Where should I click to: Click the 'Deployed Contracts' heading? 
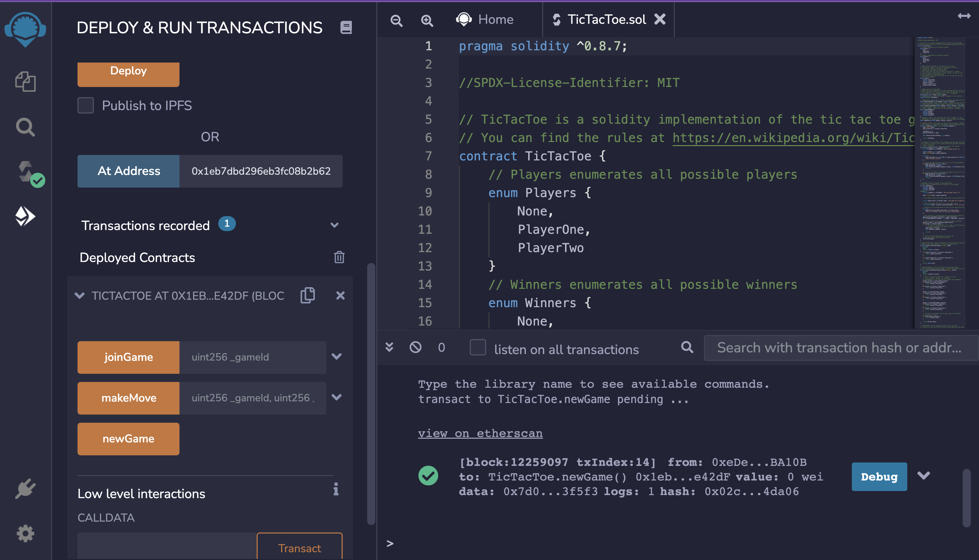coord(137,257)
